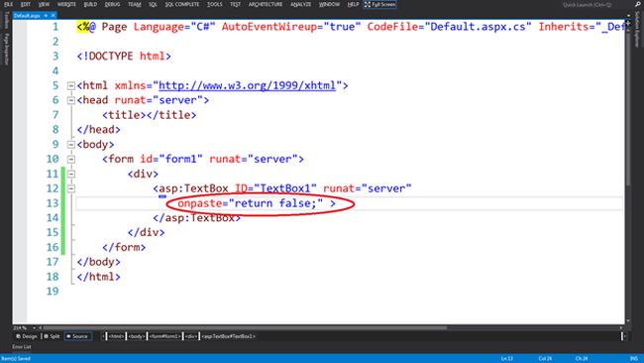Click the breadcrumb right scroll arrow
The width and height of the screenshot is (644, 363).
click(x=624, y=336)
